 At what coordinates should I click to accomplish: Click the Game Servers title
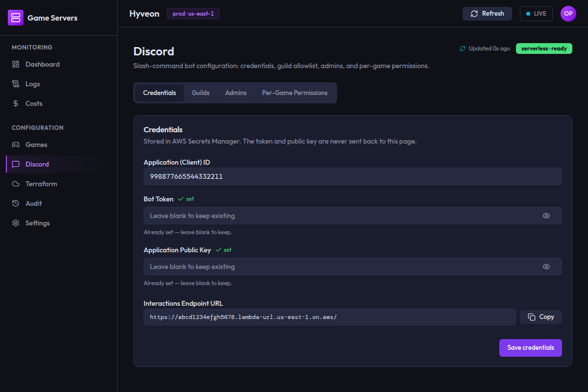coord(52,18)
